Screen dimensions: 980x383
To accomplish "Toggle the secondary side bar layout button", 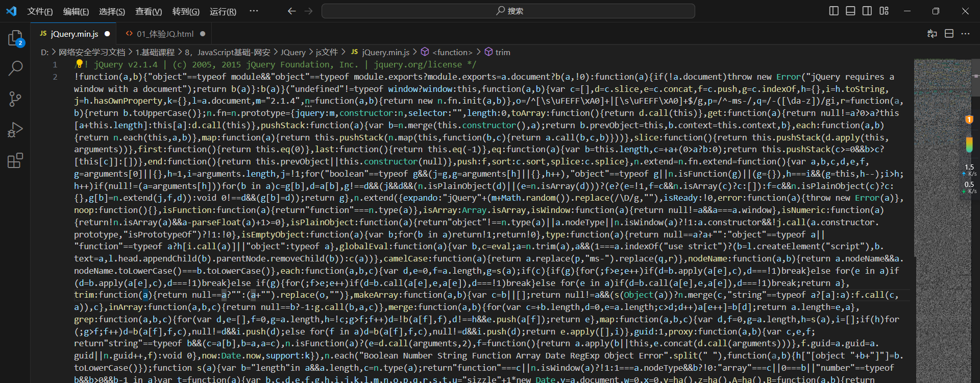I will click(867, 11).
